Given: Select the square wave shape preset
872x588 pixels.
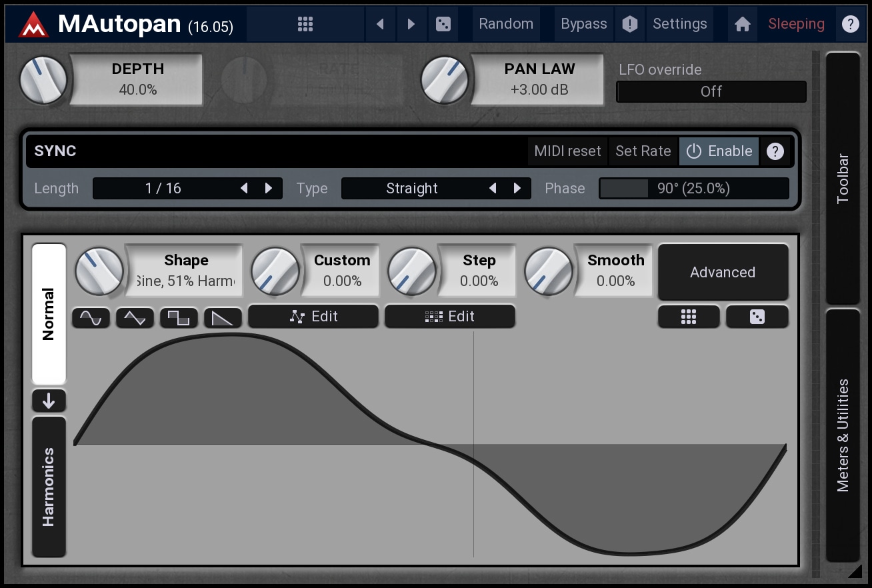Looking at the screenshot, I should coord(179,318).
